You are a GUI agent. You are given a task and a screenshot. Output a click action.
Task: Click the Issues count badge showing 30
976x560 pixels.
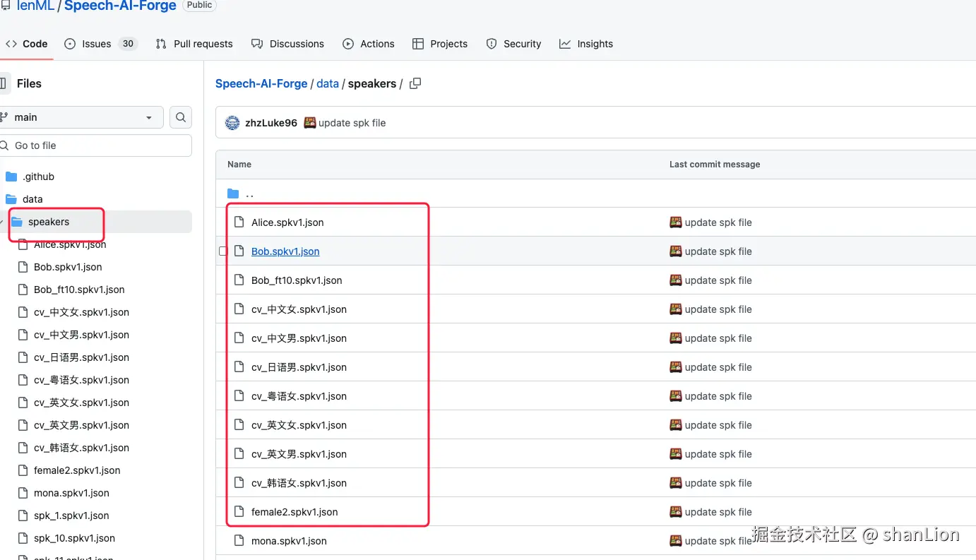tap(128, 44)
